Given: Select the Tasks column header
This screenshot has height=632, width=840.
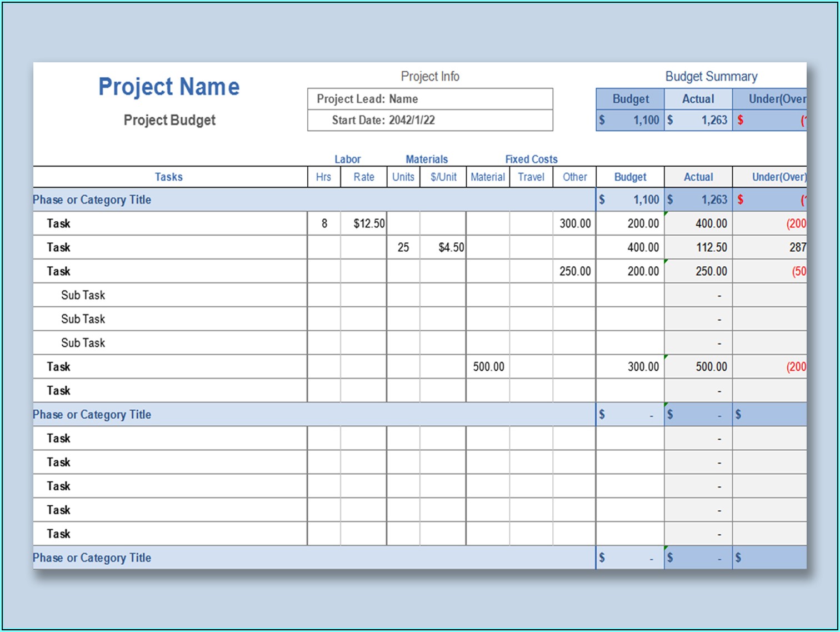Looking at the screenshot, I should click(x=168, y=177).
